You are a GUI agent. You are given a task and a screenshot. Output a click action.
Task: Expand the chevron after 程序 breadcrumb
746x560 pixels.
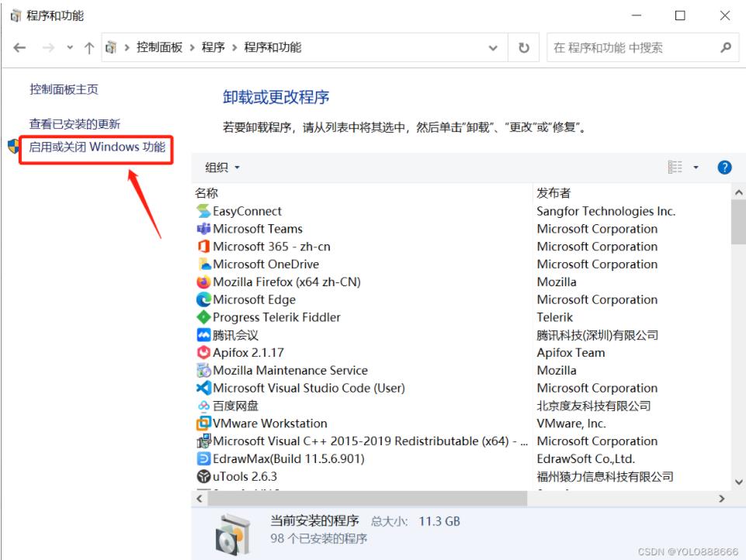pyautogui.click(x=234, y=47)
